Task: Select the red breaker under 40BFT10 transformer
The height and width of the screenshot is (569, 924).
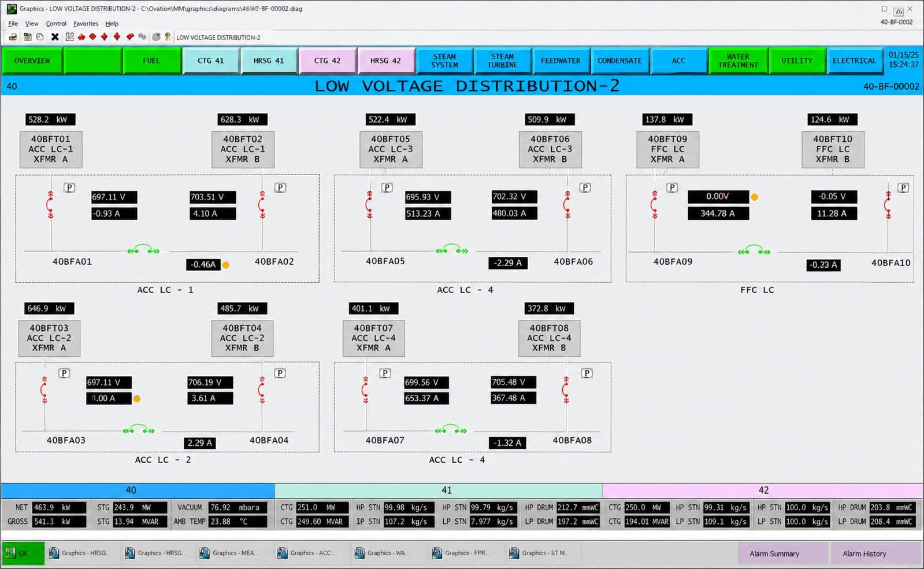Action: tap(888, 205)
